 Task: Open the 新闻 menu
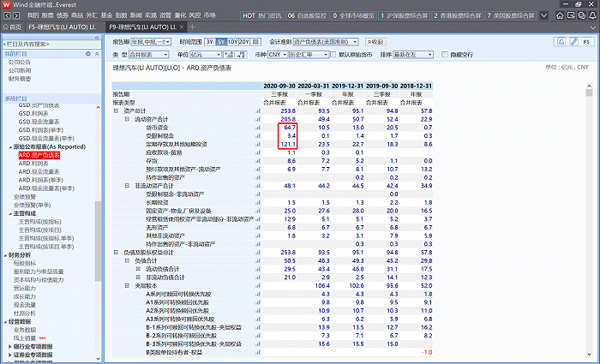(x=135, y=15)
